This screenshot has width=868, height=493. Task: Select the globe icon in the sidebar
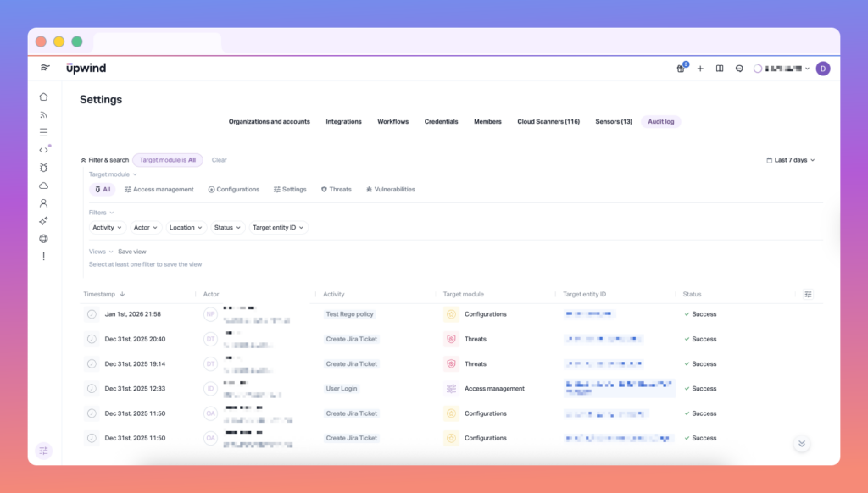pyautogui.click(x=43, y=238)
